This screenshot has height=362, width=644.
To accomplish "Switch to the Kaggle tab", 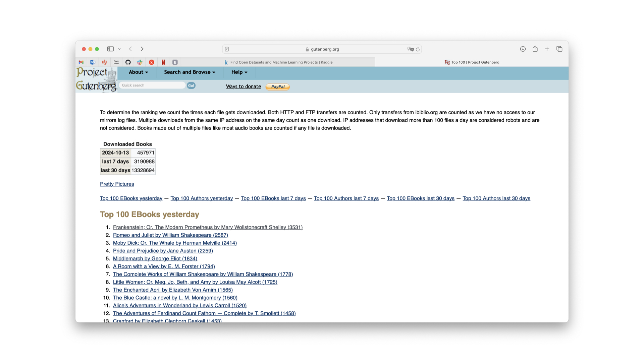I will [278, 62].
